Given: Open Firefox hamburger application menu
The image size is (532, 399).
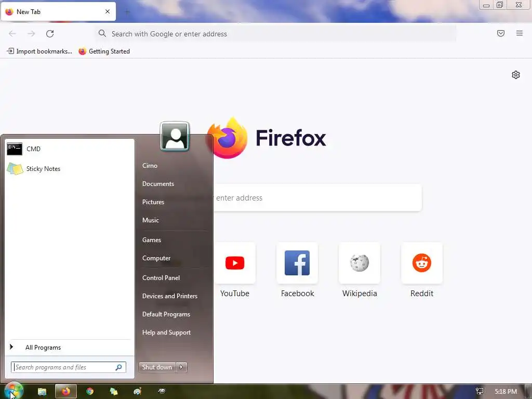Looking at the screenshot, I should coord(520,33).
